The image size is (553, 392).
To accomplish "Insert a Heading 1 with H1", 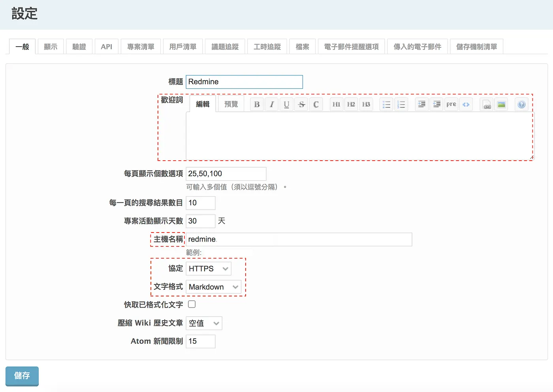I will pos(336,104).
